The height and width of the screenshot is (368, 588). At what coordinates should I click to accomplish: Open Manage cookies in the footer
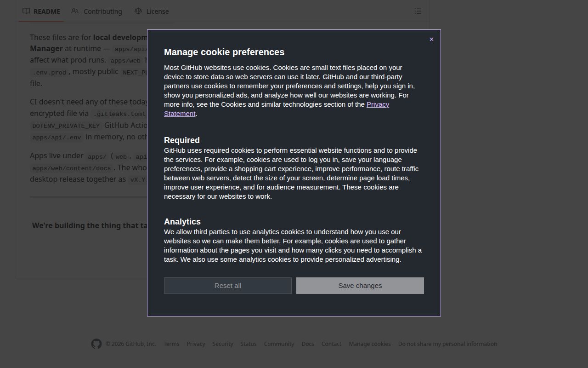pos(370,344)
